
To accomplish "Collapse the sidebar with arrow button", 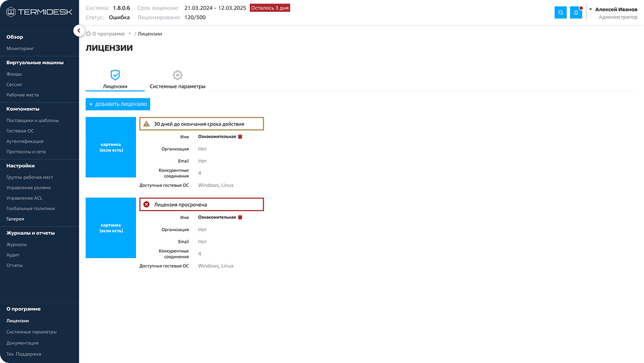I will [78, 30].
